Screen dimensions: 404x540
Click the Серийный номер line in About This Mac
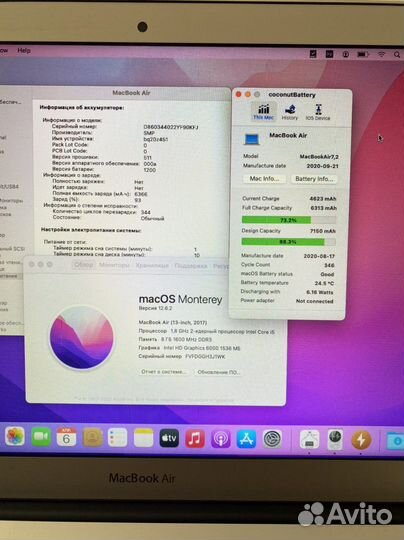click(x=182, y=357)
